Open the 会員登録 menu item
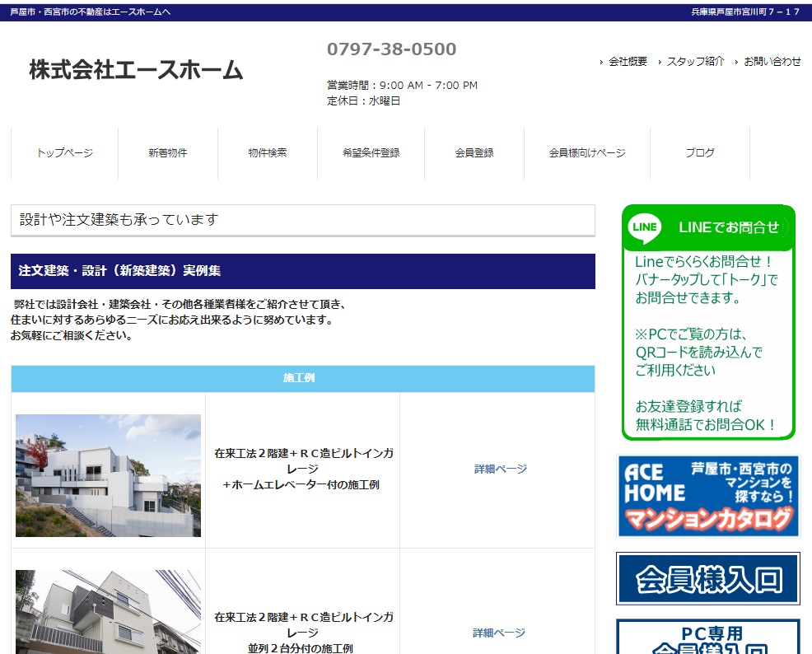812x654 pixels. (x=474, y=152)
